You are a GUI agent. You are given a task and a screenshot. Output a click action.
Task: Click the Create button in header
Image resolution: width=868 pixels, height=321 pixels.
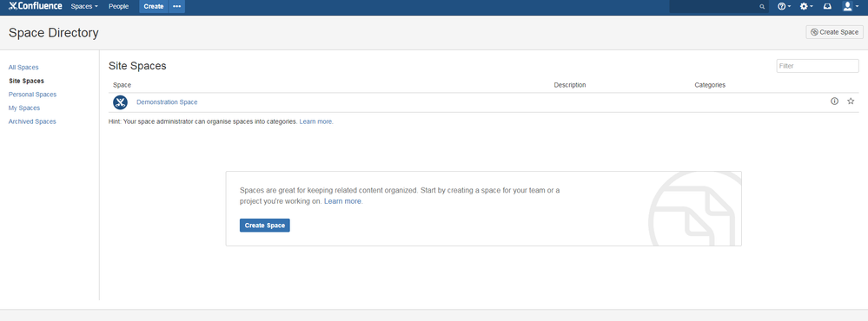point(153,7)
